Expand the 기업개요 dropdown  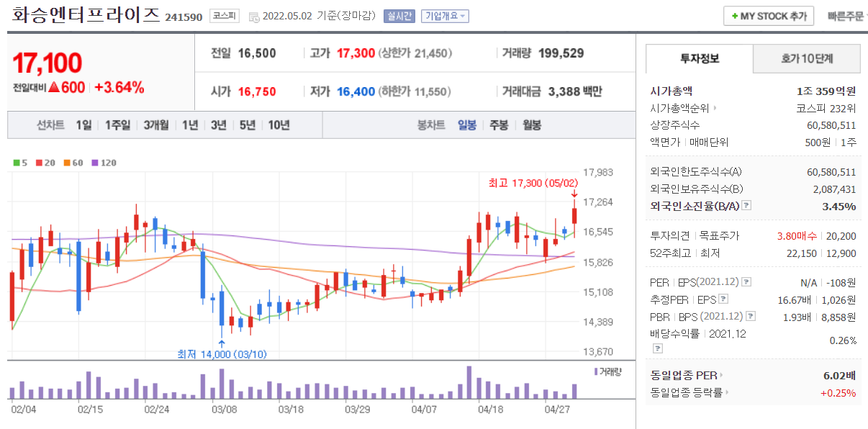[x=445, y=16]
